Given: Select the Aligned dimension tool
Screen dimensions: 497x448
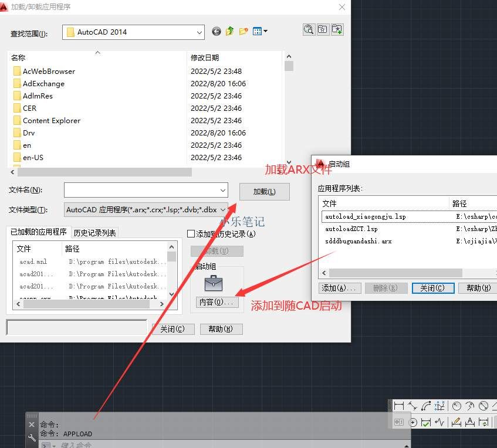Looking at the screenshot, I should pyautogui.click(x=413, y=406).
